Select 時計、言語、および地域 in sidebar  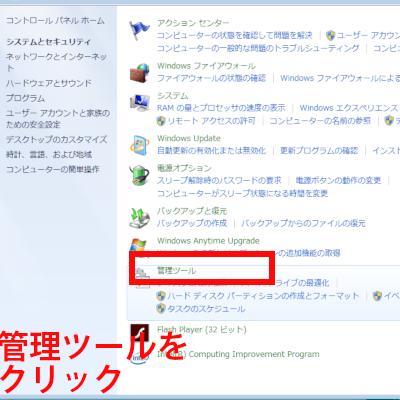(49, 155)
